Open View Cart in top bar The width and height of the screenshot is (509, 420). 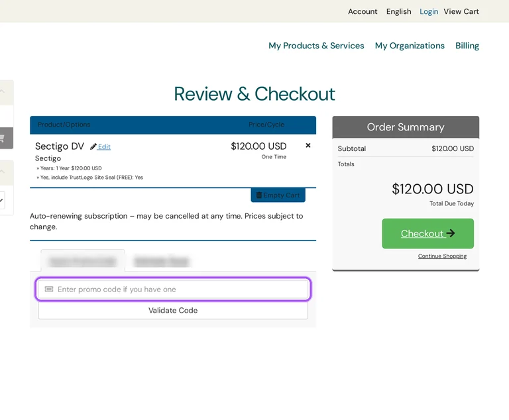coord(461,12)
